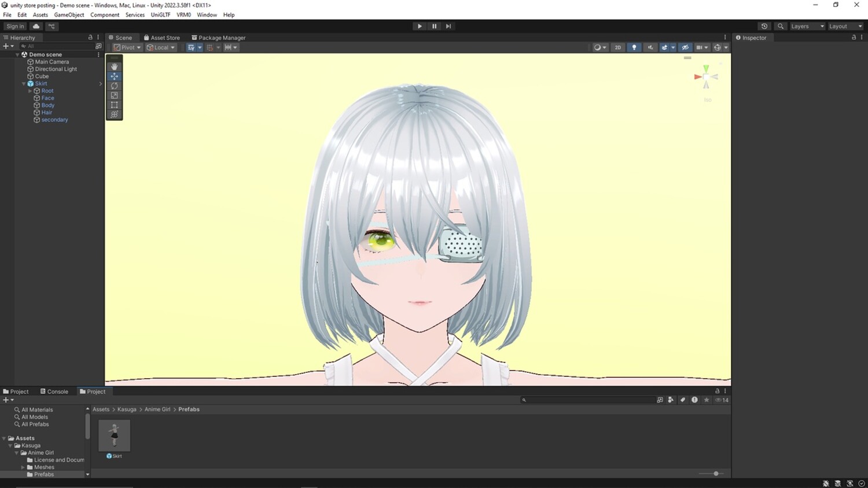Open the GameObject menu
This screenshot has height=488, width=868.
coord(69,15)
